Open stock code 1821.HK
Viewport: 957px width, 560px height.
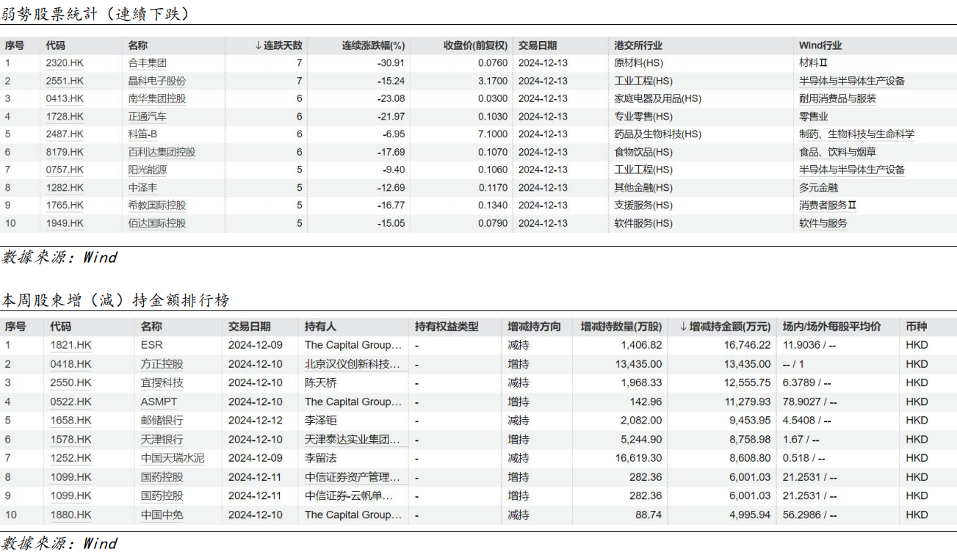[71, 345]
